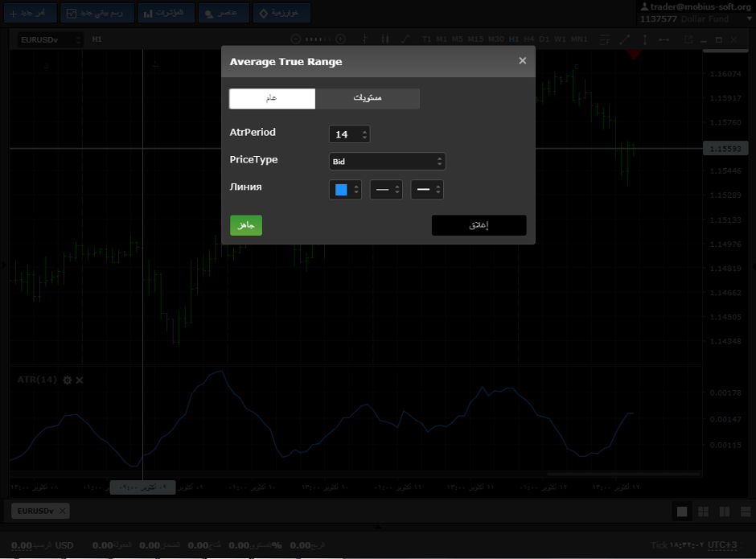Open the عناصر (Elements) menu
The height and width of the screenshot is (559, 756).
click(224, 13)
